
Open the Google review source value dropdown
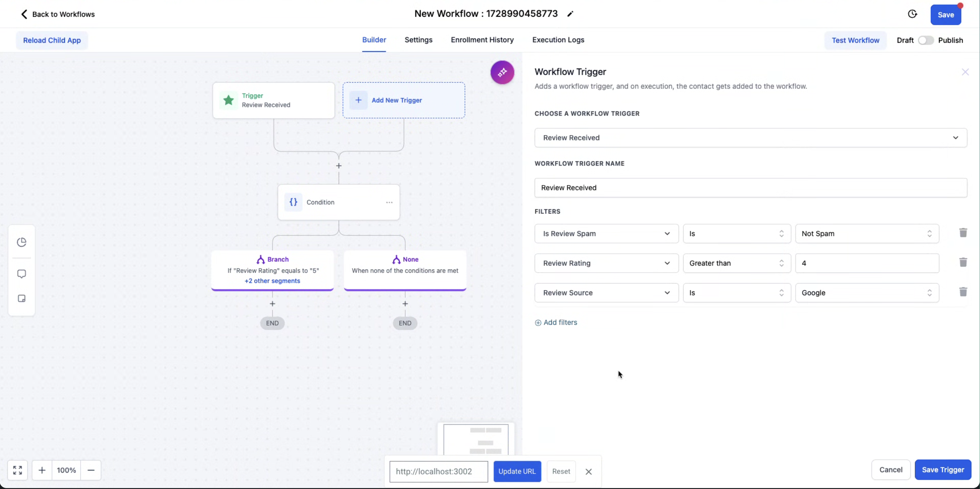(867, 293)
